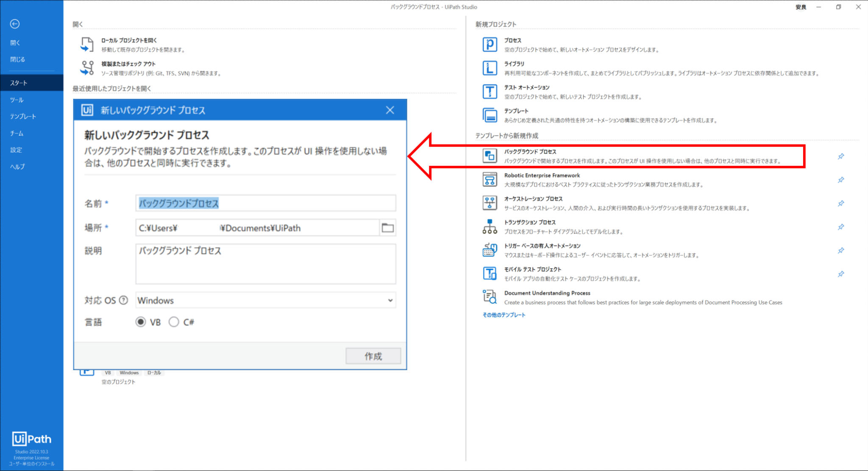Open the チーム sidebar tab
Viewport: 868px width, 471px height.
point(32,133)
